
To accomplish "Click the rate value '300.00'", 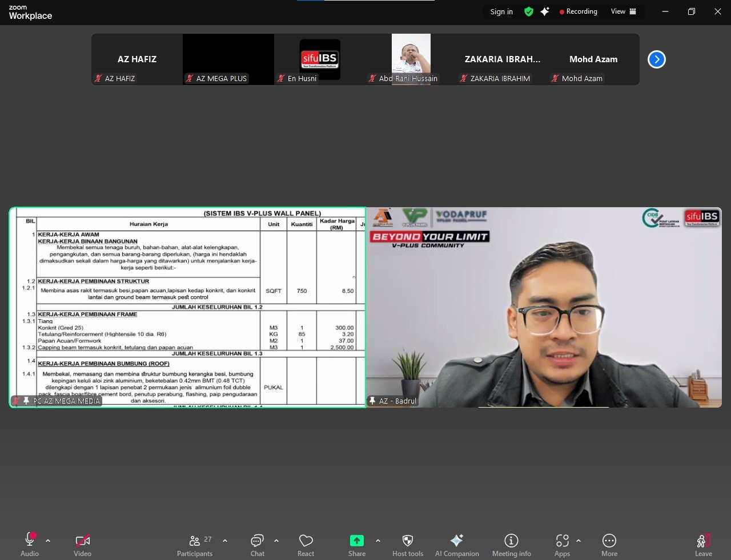I will click(x=344, y=328).
